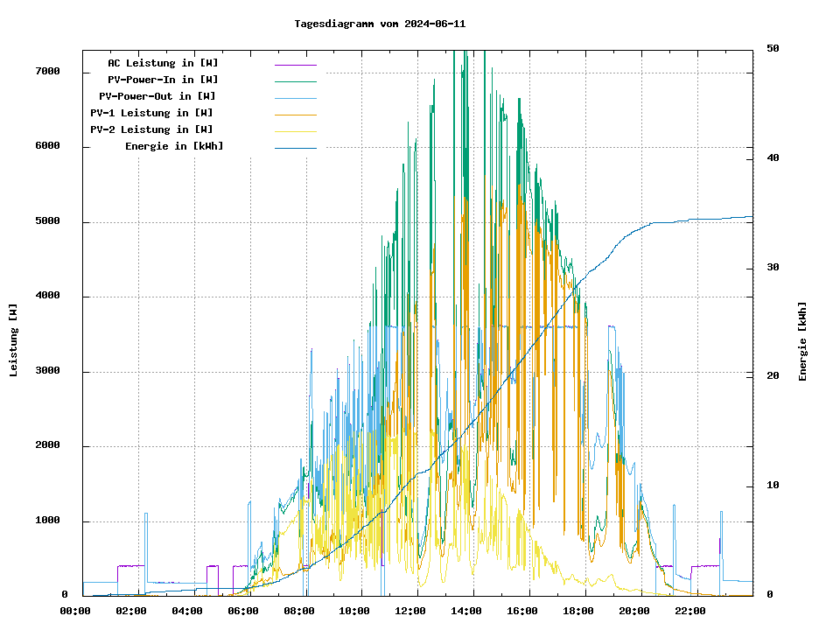This screenshot has width=840, height=630.
Task: Click the 20 kWh right axis tick label
Action: [773, 376]
